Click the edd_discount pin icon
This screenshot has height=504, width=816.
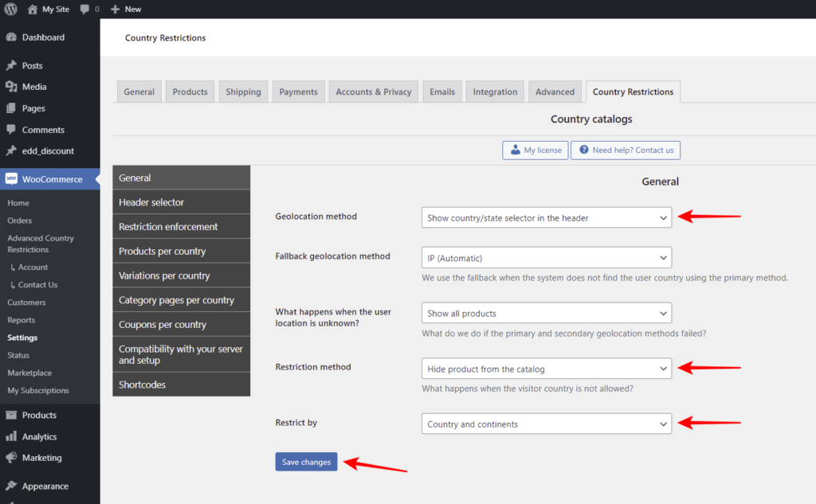(x=11, y=150)
